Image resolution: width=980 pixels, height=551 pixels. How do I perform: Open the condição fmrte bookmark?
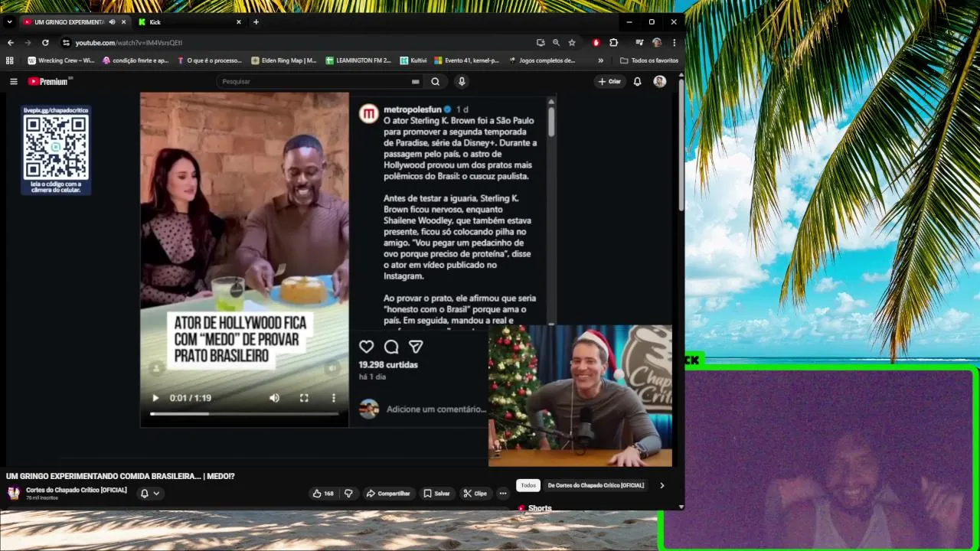(136, 60)
